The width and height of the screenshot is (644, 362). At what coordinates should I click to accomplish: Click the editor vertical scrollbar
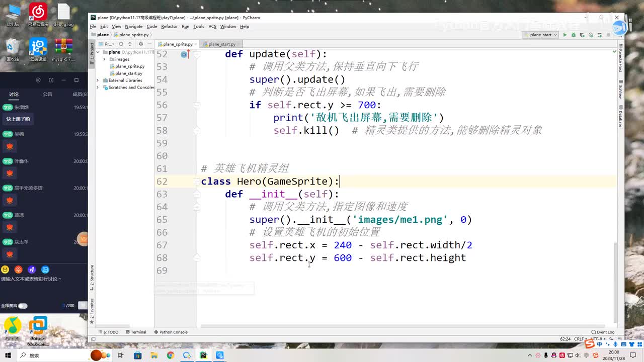click(x=615, y=282)
